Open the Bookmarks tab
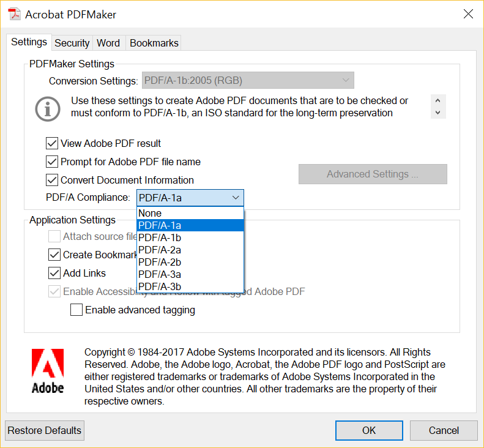Screen dimensions: 484x448 click(154, 43)
